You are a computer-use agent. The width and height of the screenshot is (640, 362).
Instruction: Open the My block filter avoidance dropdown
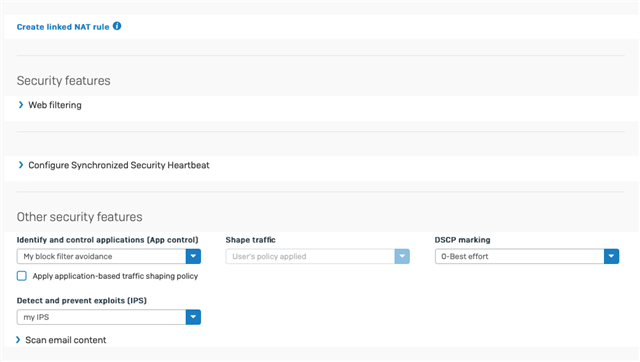pyautogui.click(x=109, y=256)
